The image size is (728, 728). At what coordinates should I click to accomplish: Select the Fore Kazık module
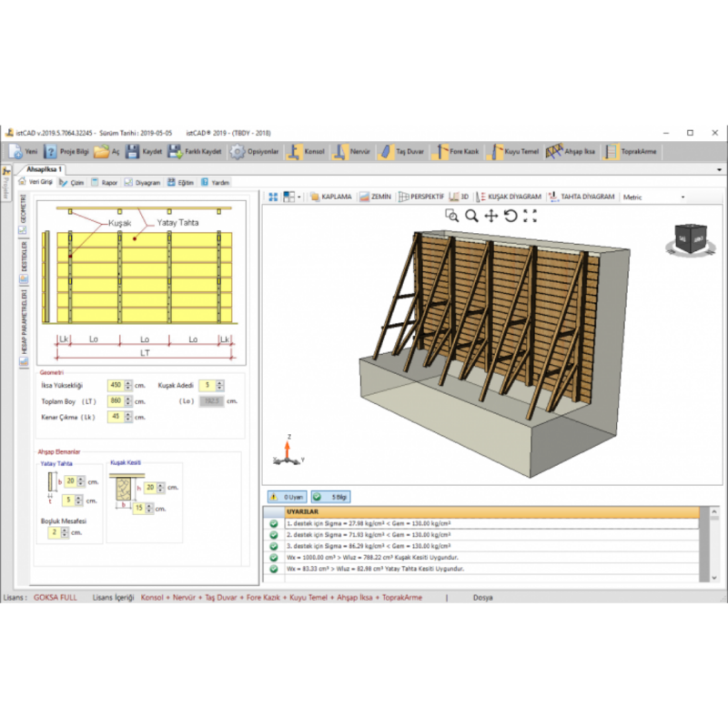click(x=456, y=151)
